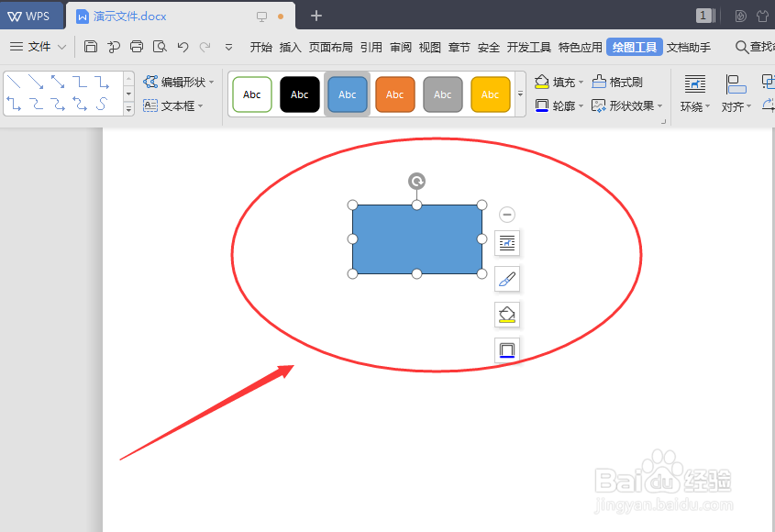
Task: Switch to 文档助手 (Doc Assistant) tab
Action: coord(689,47)
